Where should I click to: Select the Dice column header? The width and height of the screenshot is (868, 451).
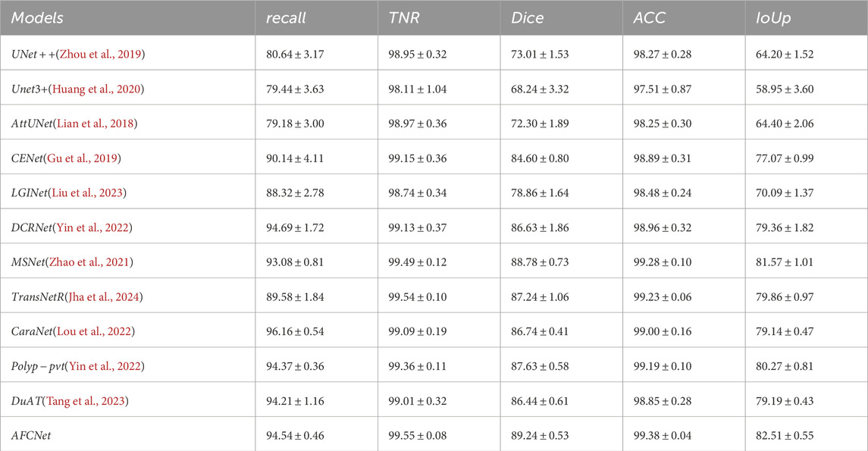click(528, 17)
